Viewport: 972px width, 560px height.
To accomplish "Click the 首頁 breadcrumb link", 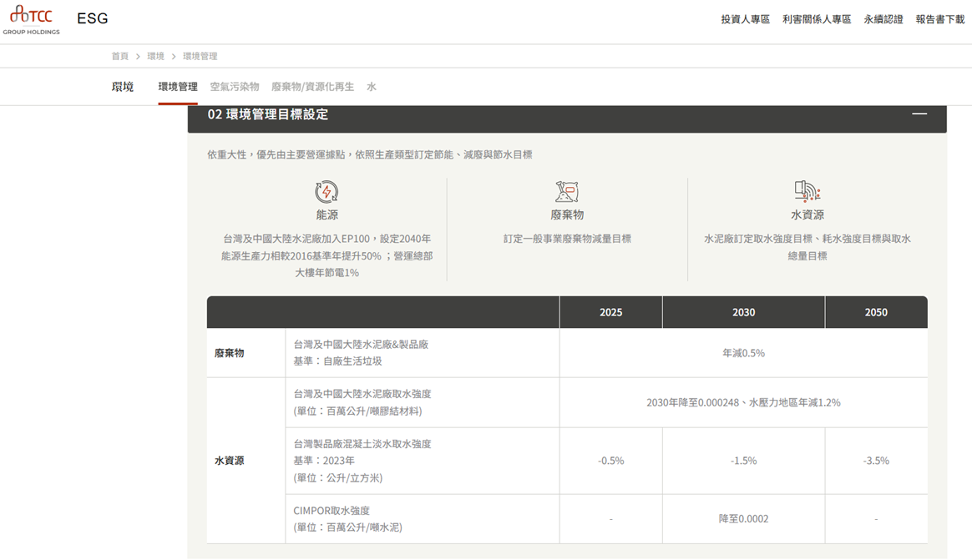I will tap(120, 56).
